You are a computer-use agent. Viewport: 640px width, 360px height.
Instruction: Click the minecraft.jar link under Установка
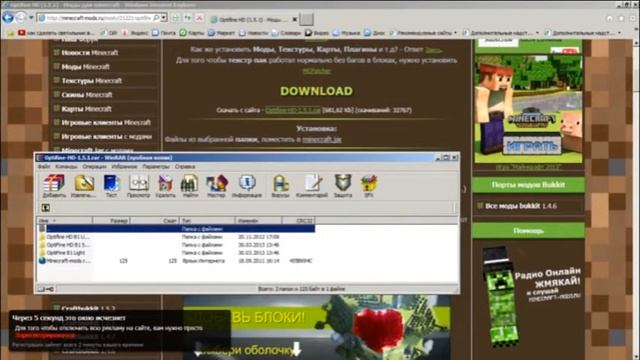pyautogui.click(x=322, y=140)
